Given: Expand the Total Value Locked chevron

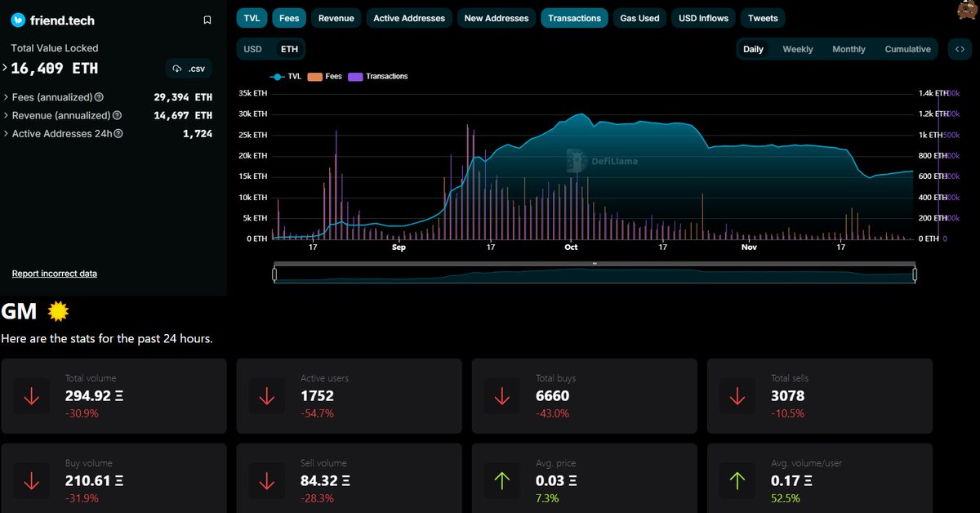Looking at the screenshot, I should click(x=5, y=68).
